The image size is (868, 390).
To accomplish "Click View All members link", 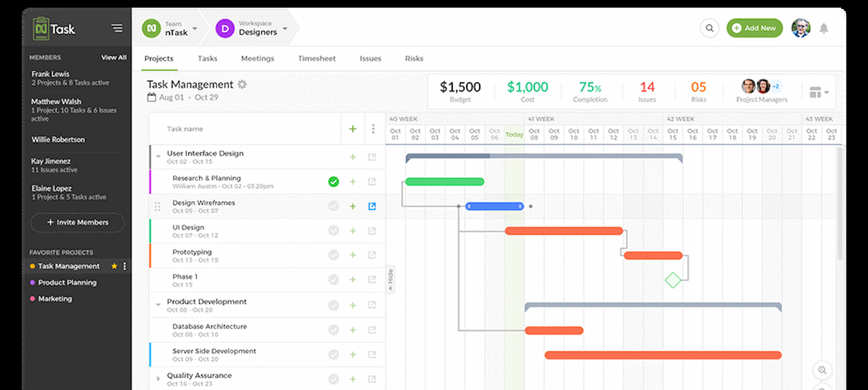I will pyautogui.click(x=114, y=57).
